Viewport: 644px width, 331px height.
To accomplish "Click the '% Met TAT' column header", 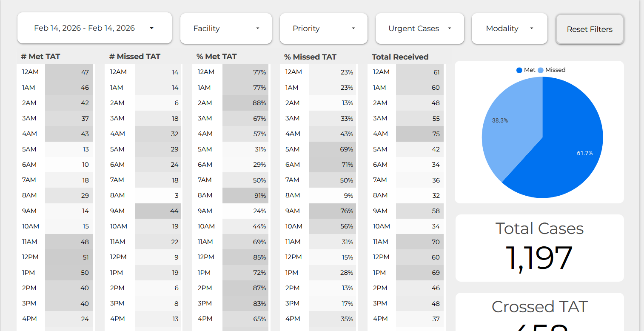I will pyautogui.click(x=216, y=56).
